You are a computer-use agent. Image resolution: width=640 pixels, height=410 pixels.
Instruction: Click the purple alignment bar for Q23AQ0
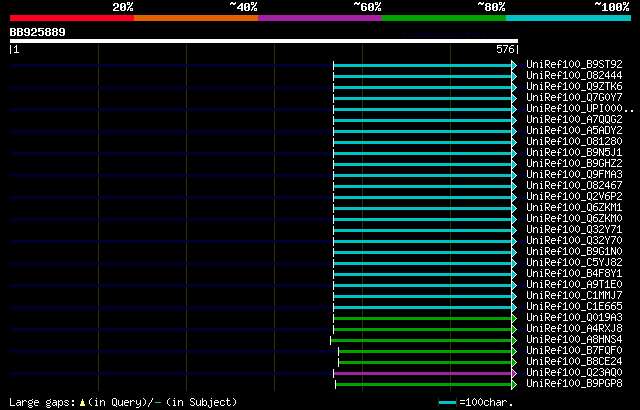pyautogui.click(x=423, y=373)
